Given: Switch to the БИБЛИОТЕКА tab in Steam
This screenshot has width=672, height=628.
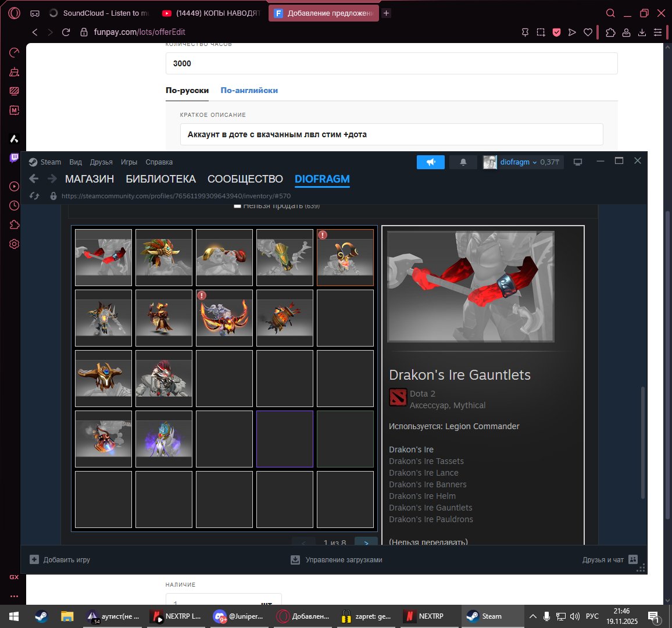Looking at the screenshot, I should tap(161, 179).
